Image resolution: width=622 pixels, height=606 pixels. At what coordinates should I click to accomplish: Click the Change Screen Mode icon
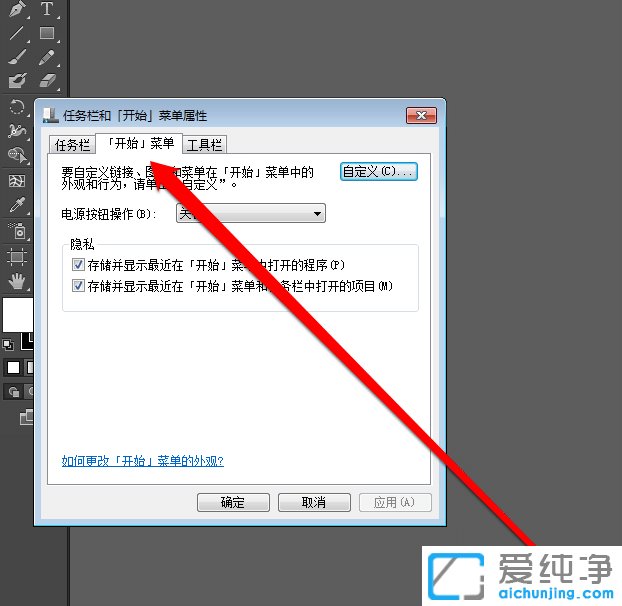[x=27, y=417]
